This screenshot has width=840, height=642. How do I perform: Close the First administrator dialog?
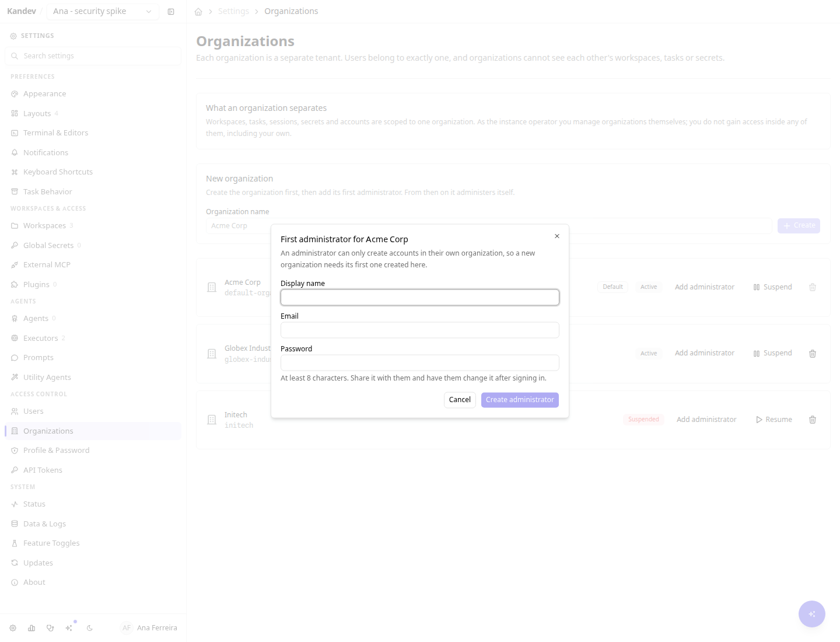point(557,236)
